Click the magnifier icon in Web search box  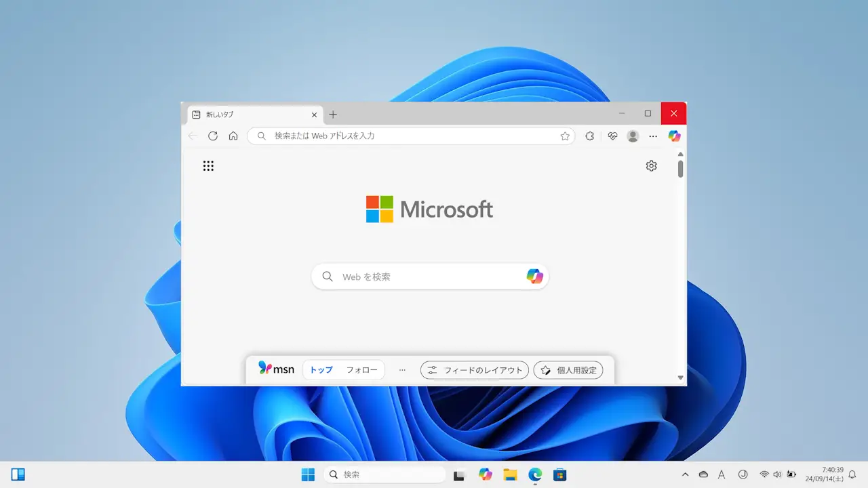[328, 277]
